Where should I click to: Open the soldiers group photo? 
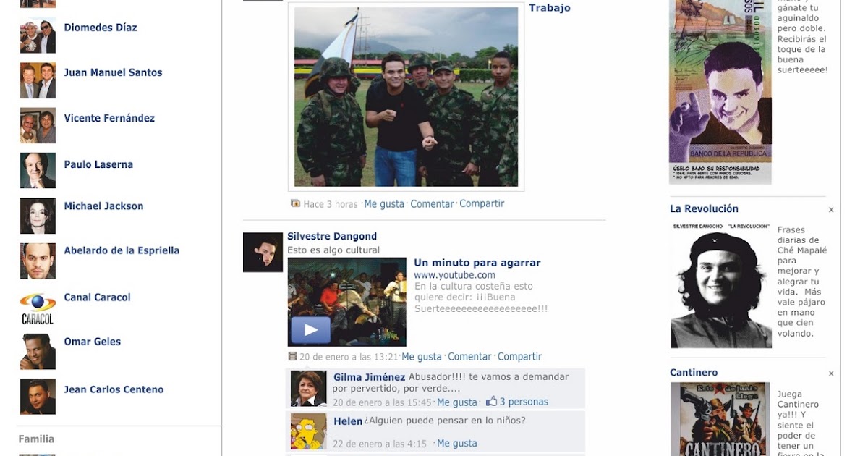[x=406, y=97]
